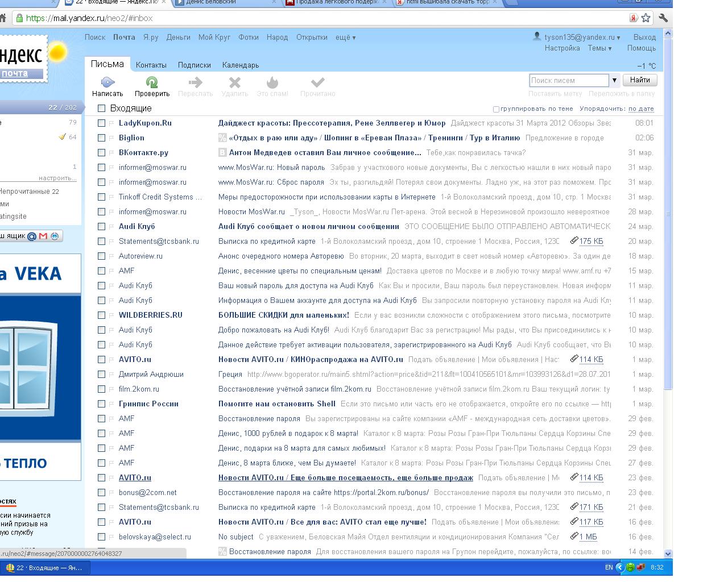
Task: Open the Audi Клуб new personal message email
Action: pyautogui.click(x=309, y=226)
